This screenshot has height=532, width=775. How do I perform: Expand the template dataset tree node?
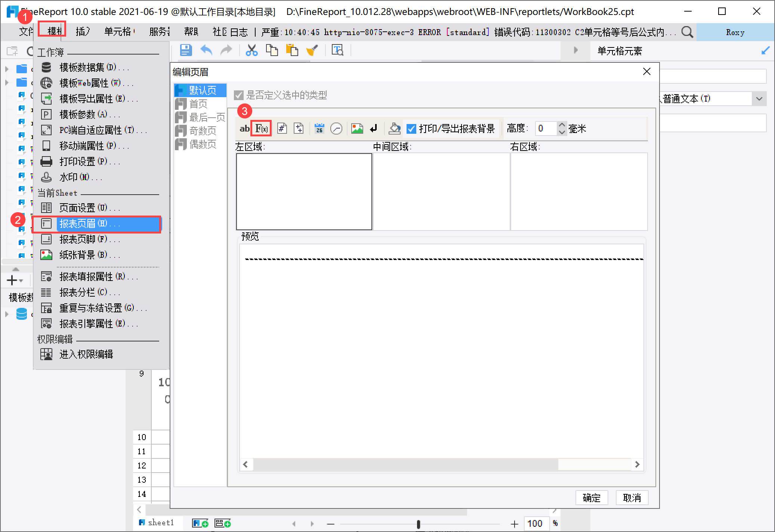[x=7, y=314]
